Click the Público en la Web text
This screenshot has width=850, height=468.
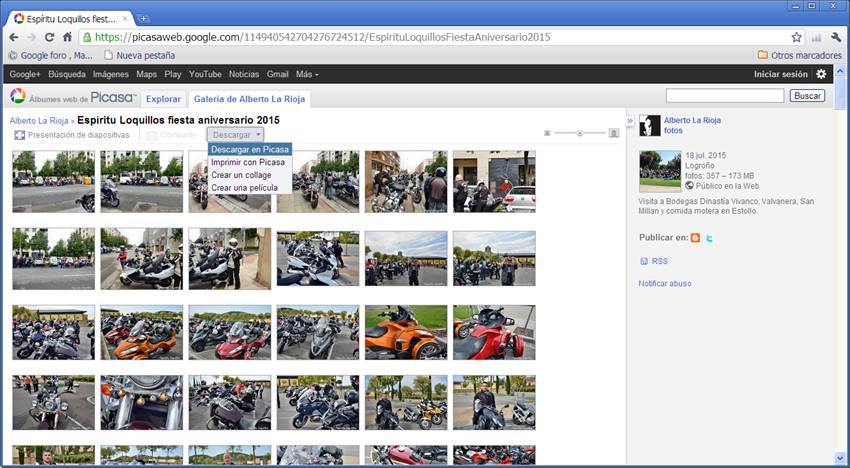point(727,186)
